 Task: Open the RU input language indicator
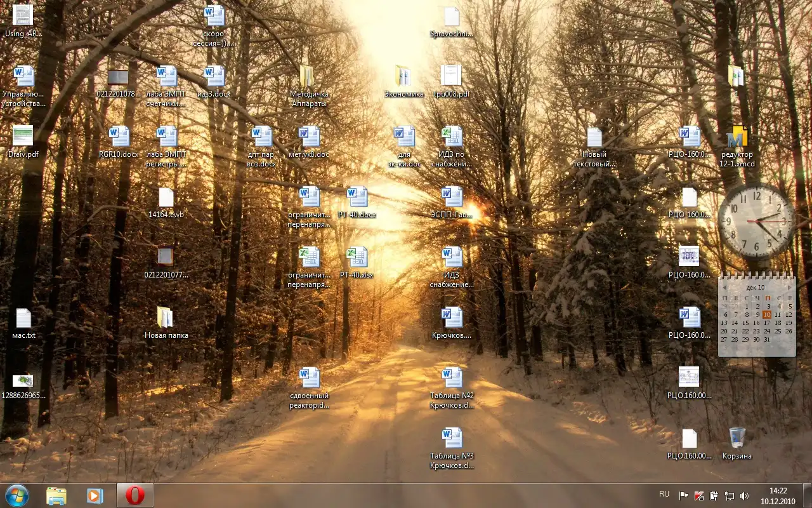[664, 494]
